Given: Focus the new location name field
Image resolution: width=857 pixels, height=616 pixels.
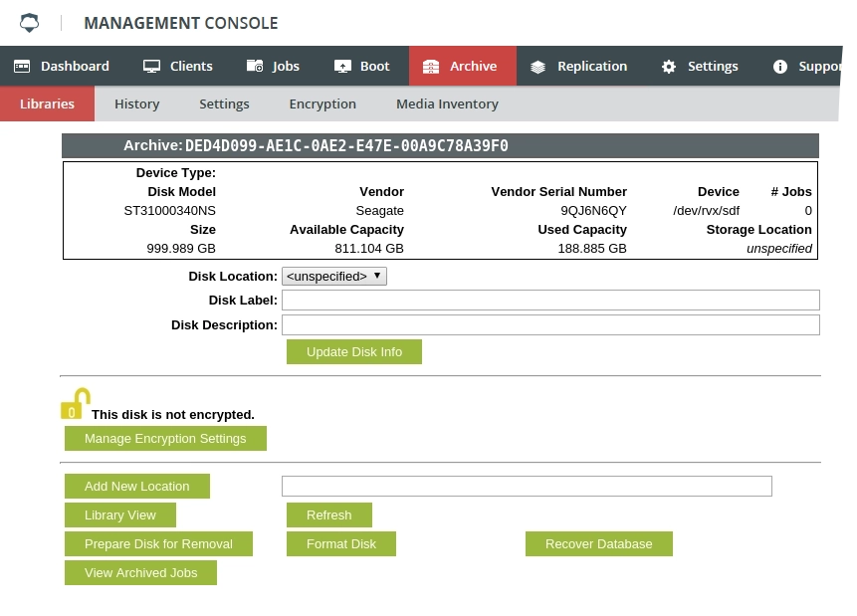Looking at the screenshot, I should 527,486.
